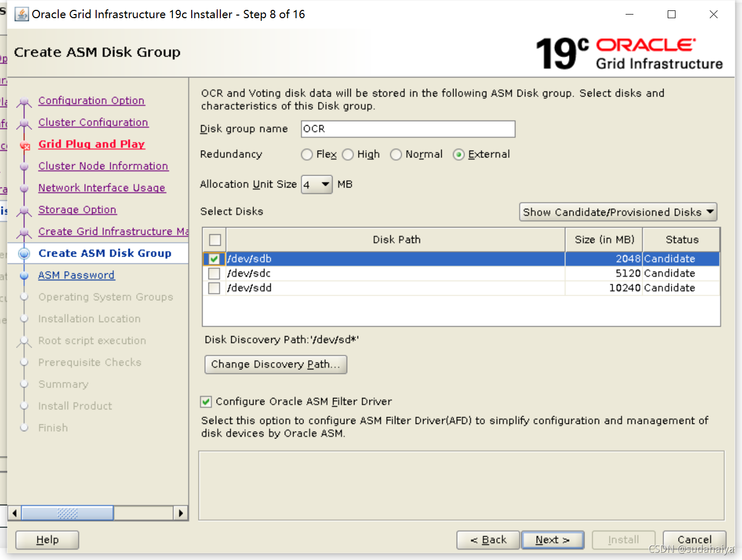Click the Prerequisite Checks step label
The height and width of the screenshot is (560, 742).
coord(90,363)
